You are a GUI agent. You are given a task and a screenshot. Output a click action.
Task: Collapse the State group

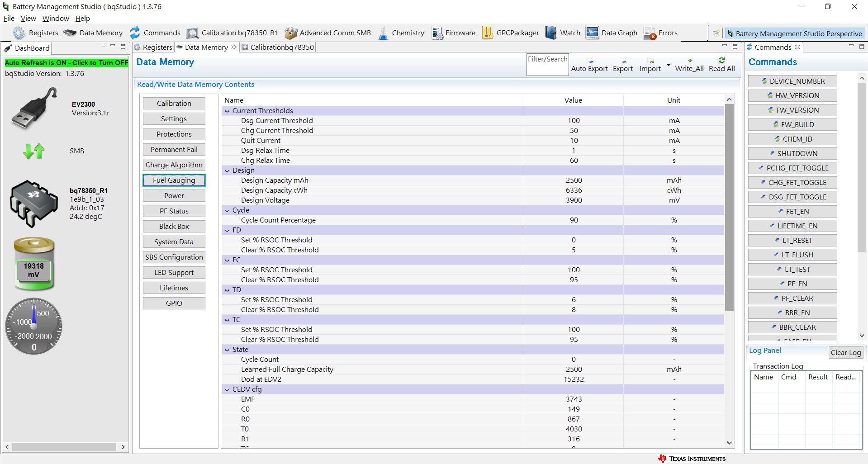227,350
